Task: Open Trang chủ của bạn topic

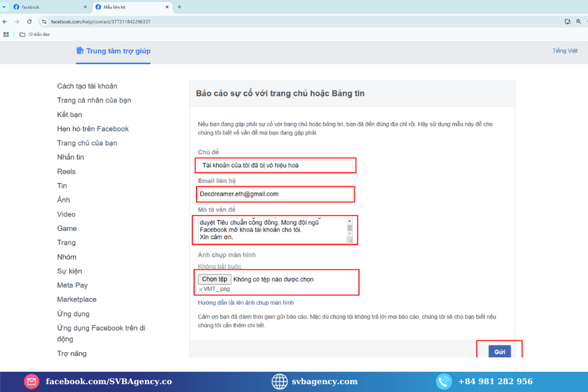Action: (87, 143)
